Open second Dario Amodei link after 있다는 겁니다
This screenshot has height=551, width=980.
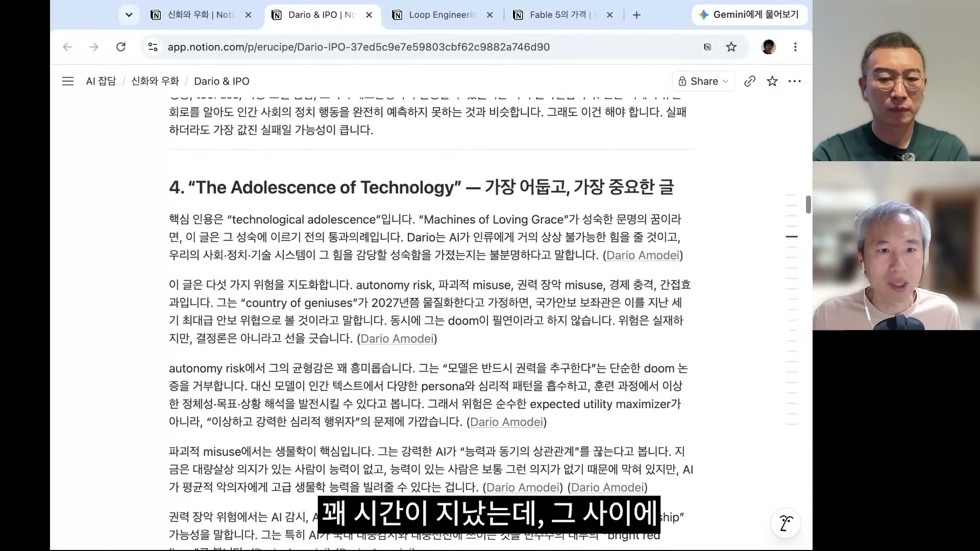[x=607, y=487]
